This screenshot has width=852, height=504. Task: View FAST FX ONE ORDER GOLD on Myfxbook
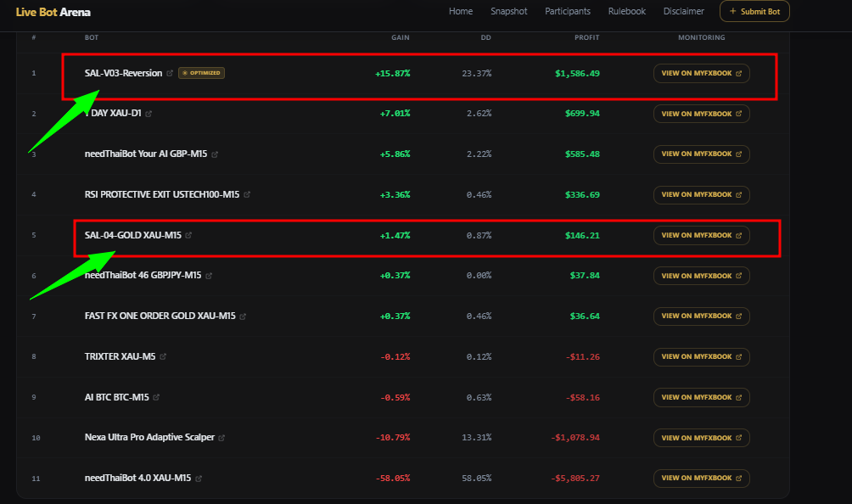tap(701, 316)
